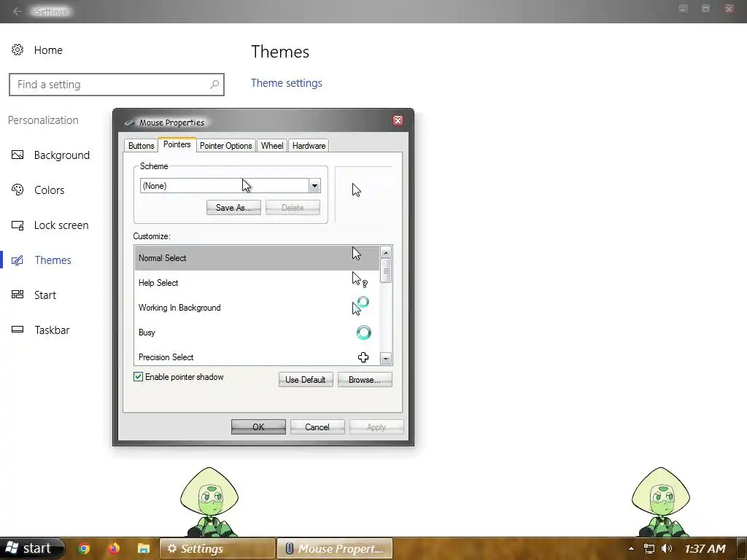Open Google Chrome from the taskbar

pos(84,548)
